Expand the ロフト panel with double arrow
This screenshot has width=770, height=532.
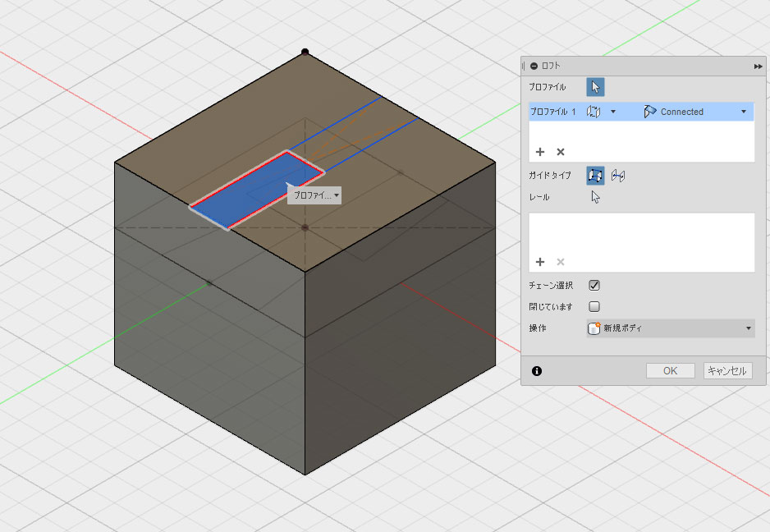click(758, 66)
